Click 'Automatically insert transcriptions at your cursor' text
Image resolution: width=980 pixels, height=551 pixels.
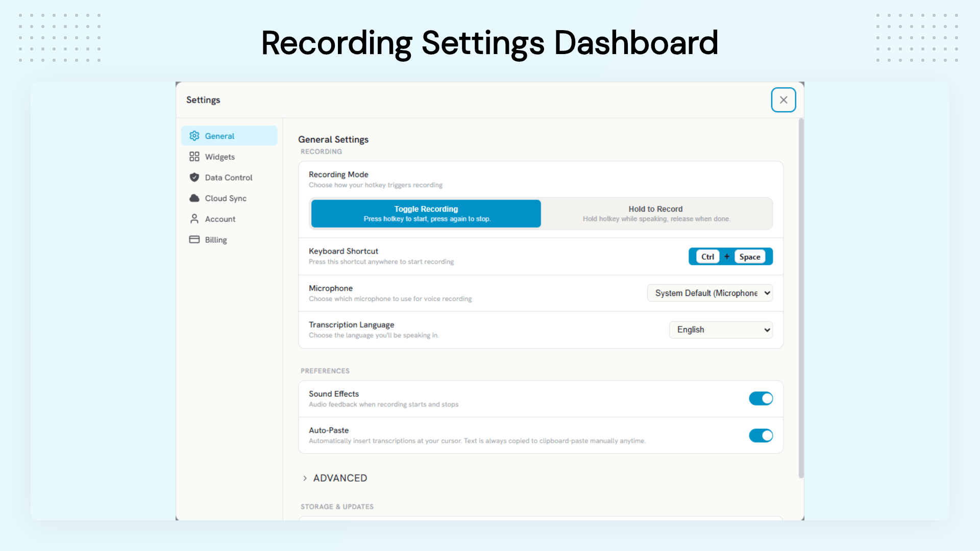477,441
